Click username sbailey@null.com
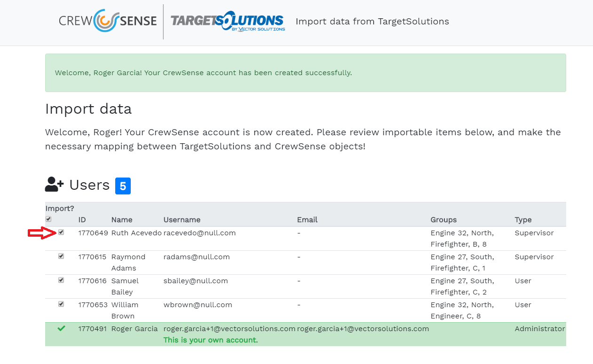 pyautogui.click(x=196, y=281)
